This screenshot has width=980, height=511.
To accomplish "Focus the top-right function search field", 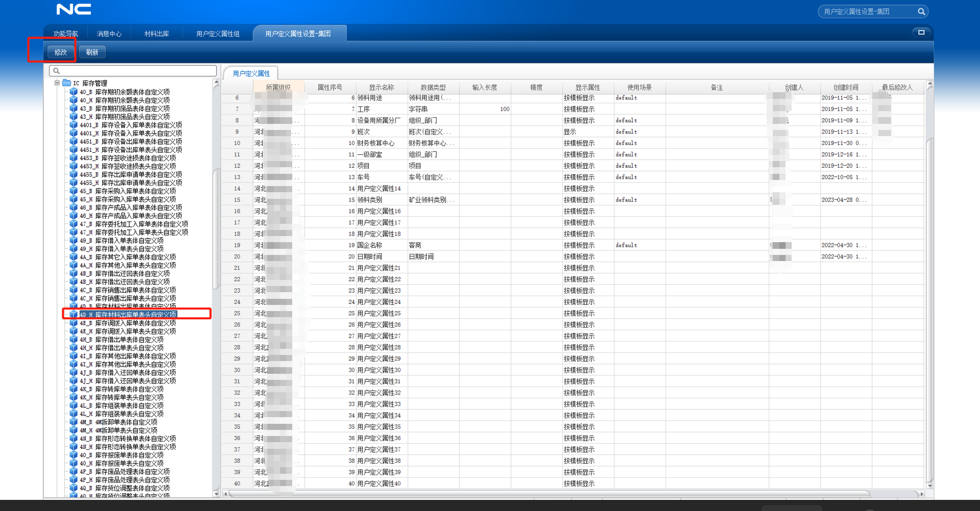I will [868, 12].
